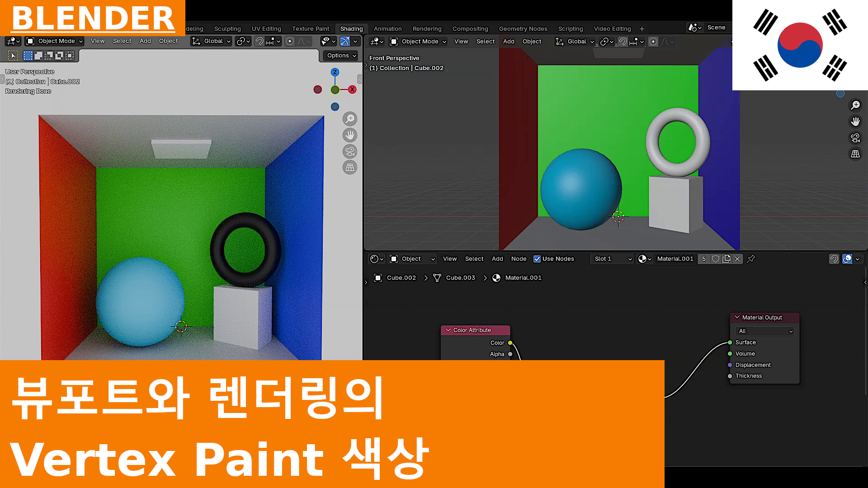Click pan hand icon in right viewport
This screenshot has width=868, height=488.
pos(855,122)
